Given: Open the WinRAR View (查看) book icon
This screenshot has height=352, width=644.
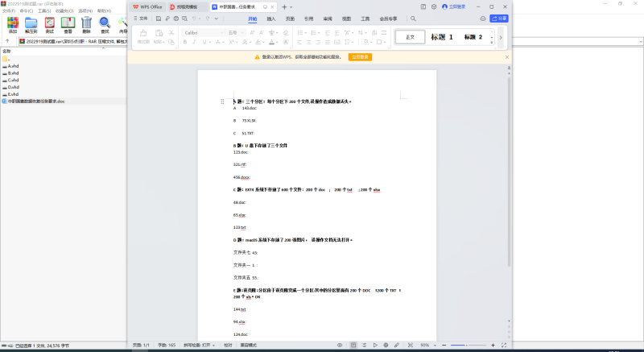Looking at the screenshot, I should point(68,23).
